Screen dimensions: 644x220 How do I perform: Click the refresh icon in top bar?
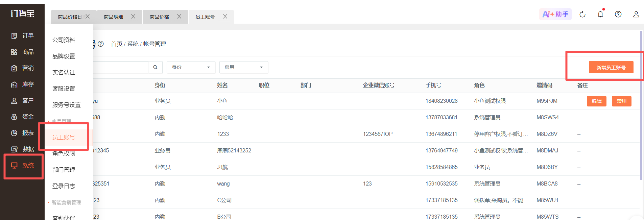582,14
